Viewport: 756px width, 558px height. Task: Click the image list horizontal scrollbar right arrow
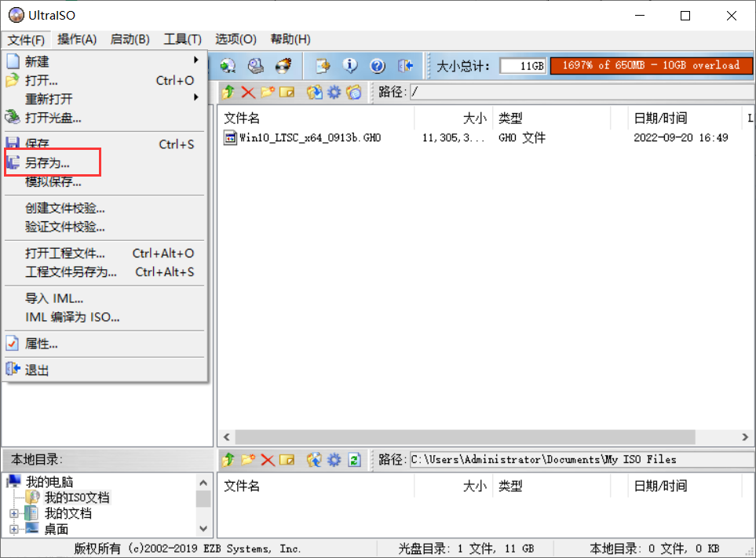click(745, 437)
